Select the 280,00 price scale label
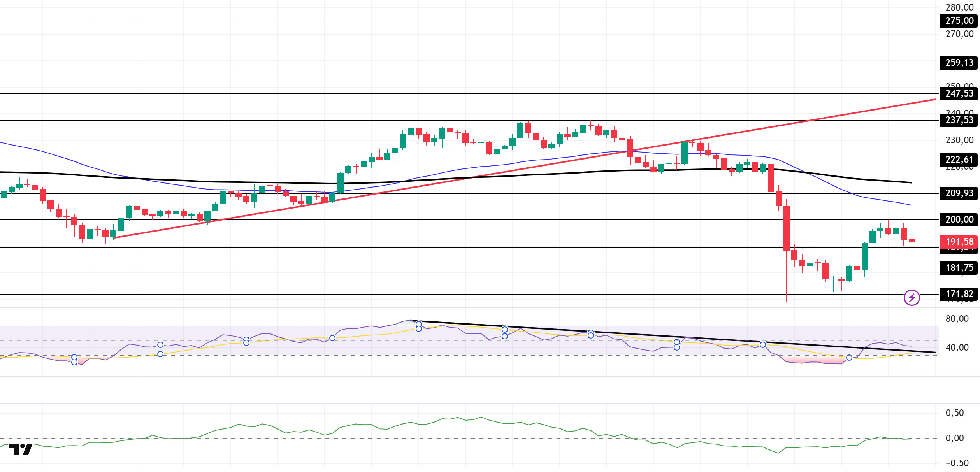 pos(959,7)
